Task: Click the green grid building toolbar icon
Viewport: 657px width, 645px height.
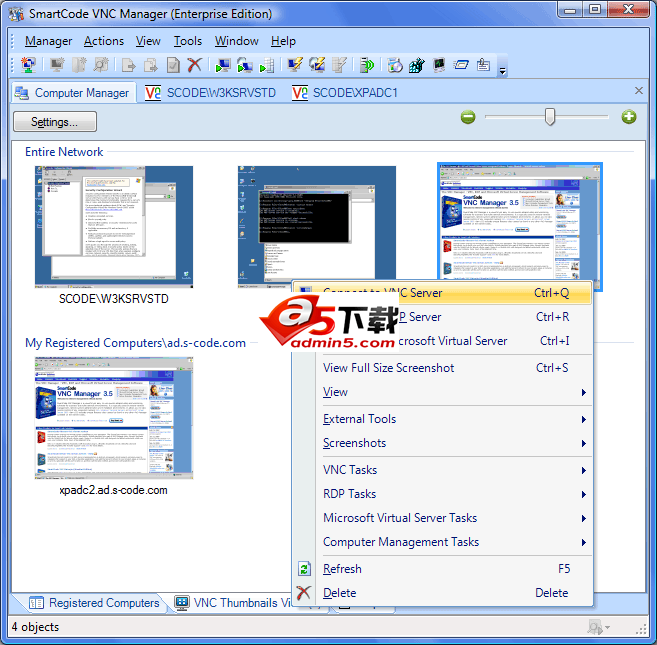Action: [417, 65]
